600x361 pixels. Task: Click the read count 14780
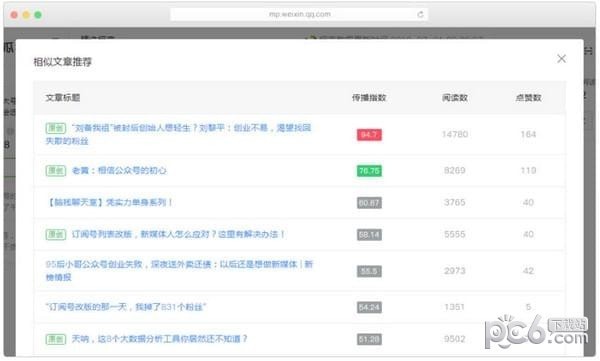point(455,134)
